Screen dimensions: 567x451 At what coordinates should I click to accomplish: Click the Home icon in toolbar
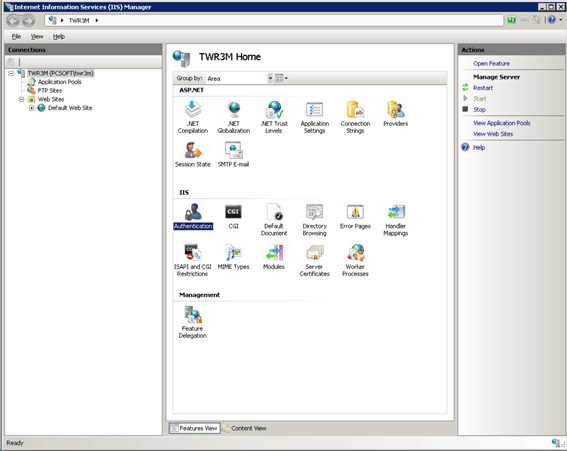point(537,20)
